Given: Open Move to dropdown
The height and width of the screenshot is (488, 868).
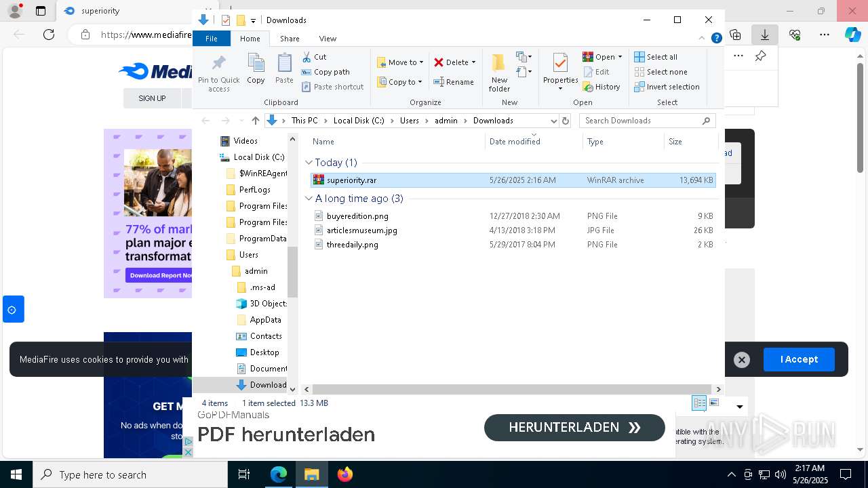Looking at the screenshot, I should pyautogui.click(x=400, y=62).
